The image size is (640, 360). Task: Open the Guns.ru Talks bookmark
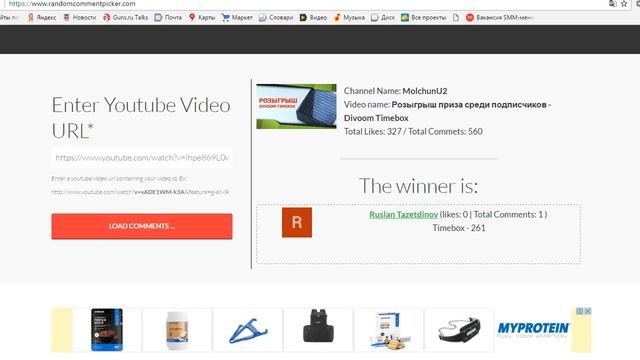pyautogui.click(x=126, y=18)
